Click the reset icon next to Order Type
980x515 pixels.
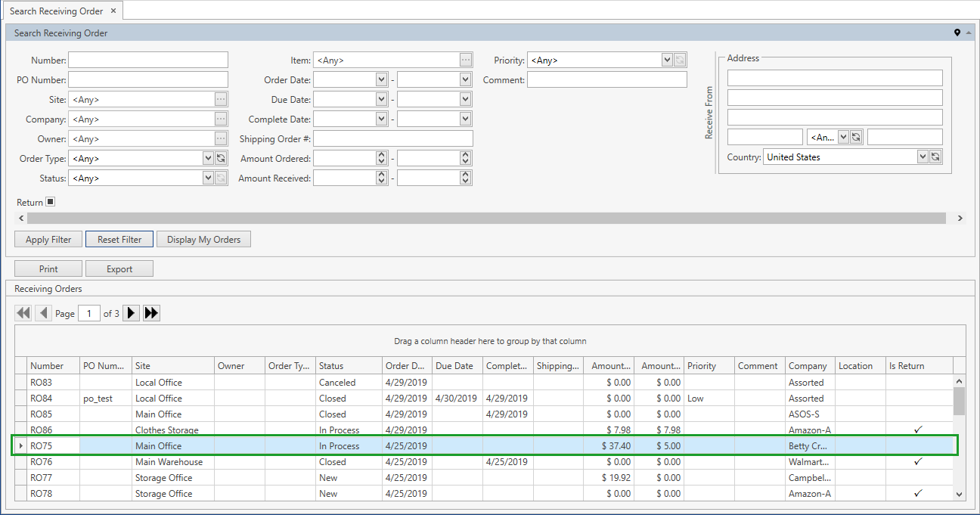(x=222, y=158)
